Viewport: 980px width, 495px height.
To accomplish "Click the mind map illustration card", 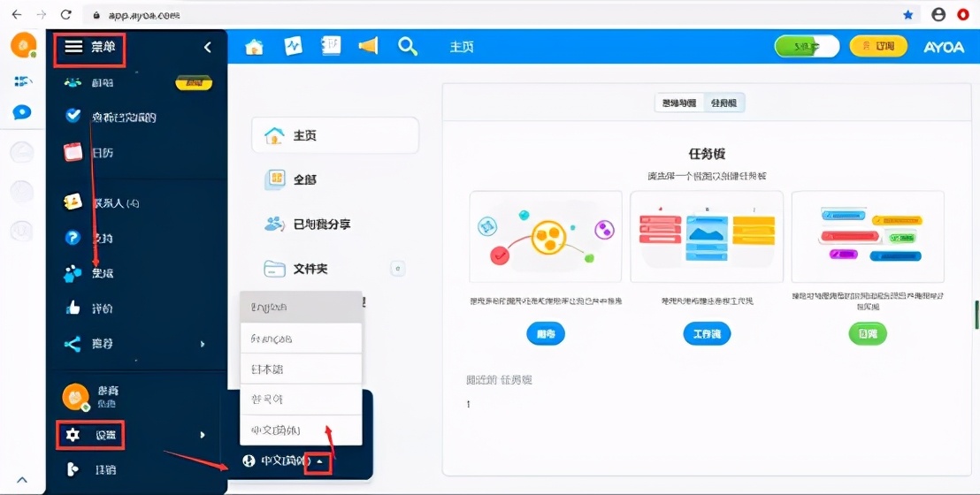I will (545, 236).
